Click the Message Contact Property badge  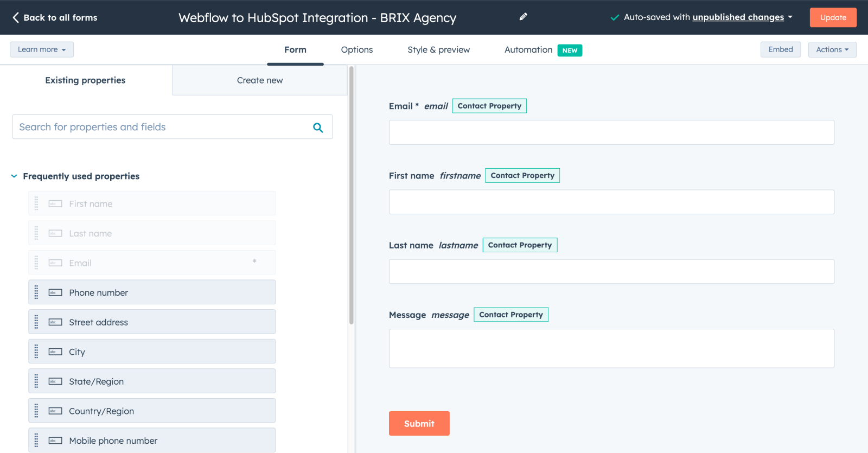coord(511,315)
